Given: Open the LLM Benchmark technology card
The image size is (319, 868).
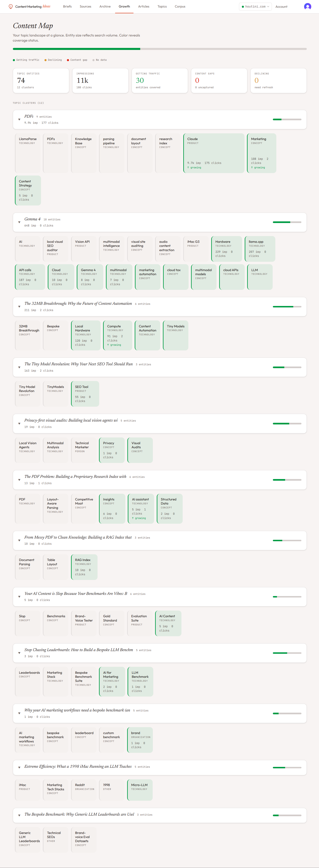Looking at the screenshot, I should 140,682.
